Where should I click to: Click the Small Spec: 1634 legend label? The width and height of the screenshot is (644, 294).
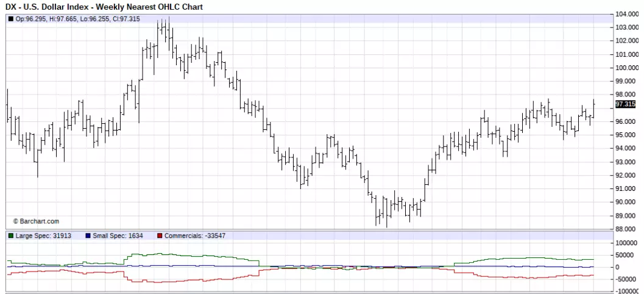[118, 236]
